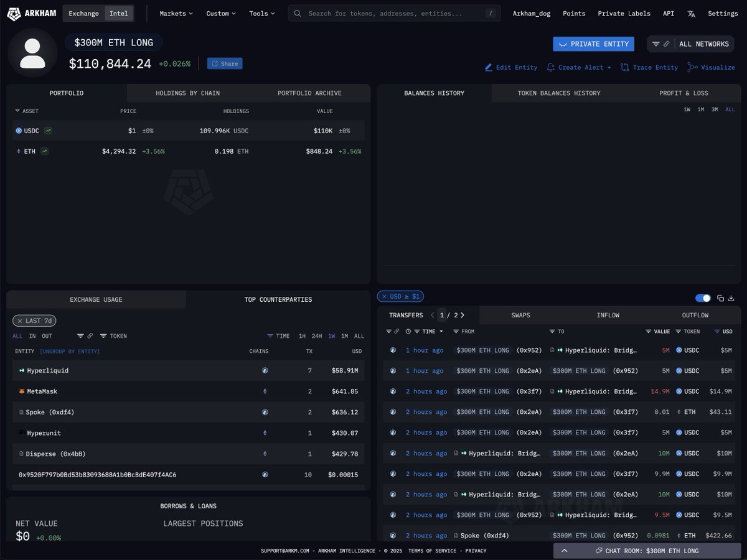Click Edit Entity link
Screen dimensions: 747x560
click(511, 67)
